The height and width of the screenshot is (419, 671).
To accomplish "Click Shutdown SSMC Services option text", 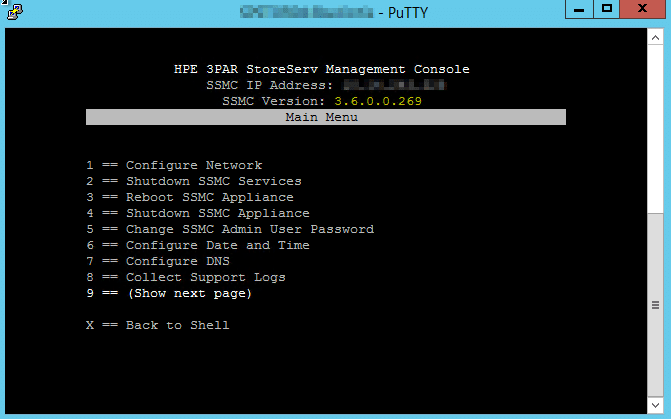I will coord(194,181).
